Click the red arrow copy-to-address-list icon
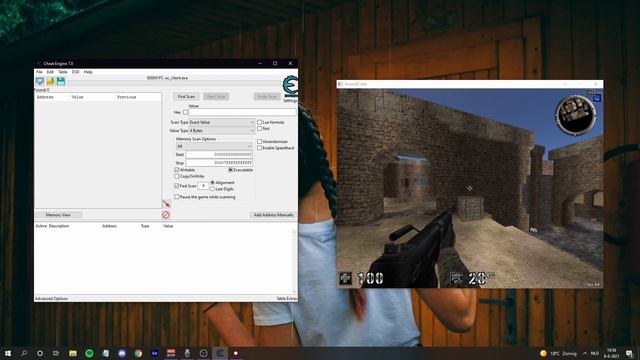Screen dimensions: 640x360 pyautogui.click(x=166, y=203)
